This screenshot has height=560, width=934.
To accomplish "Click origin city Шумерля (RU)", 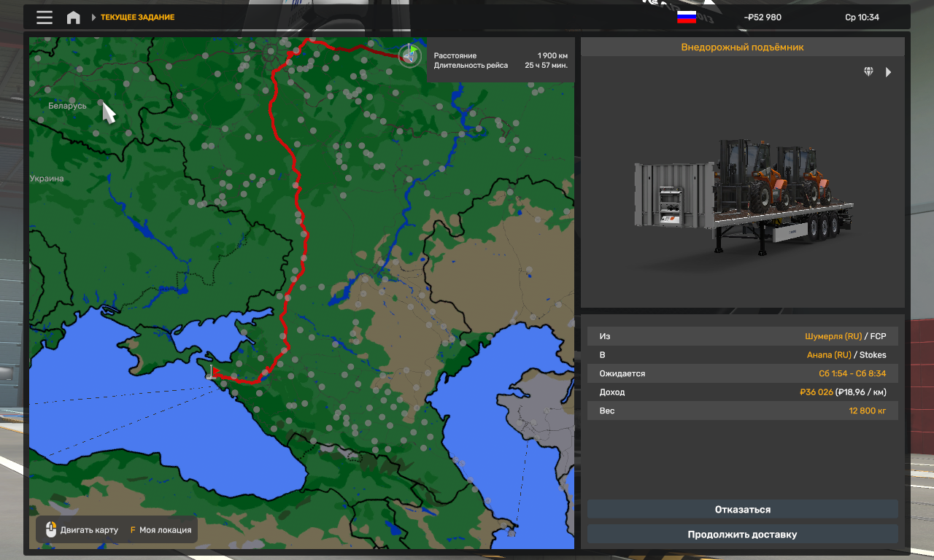I will pyautogui.click(x=833, y=336).
